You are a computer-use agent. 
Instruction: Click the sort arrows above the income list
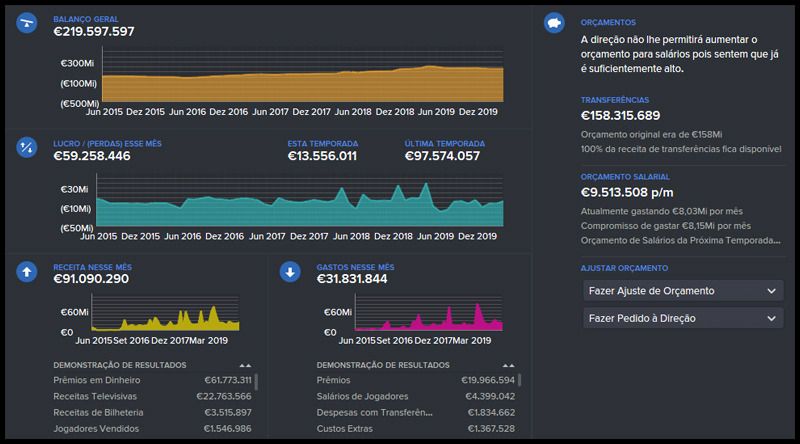(245, 366)
